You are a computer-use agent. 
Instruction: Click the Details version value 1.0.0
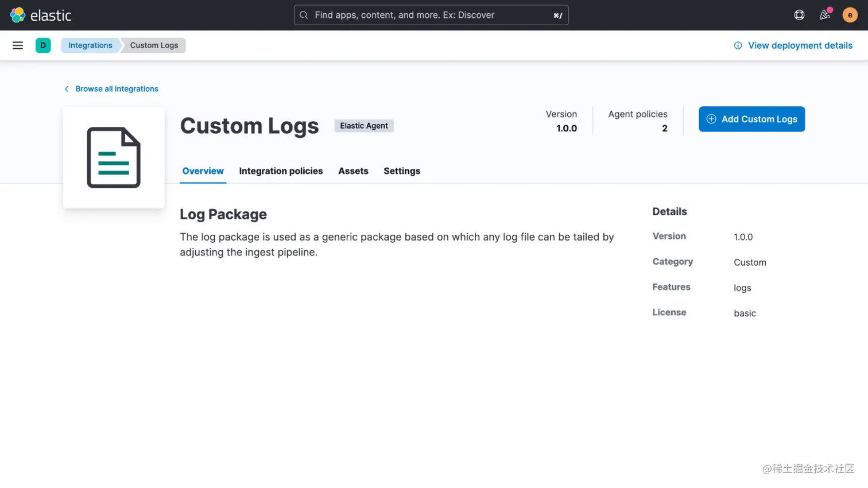pos(743,237)
